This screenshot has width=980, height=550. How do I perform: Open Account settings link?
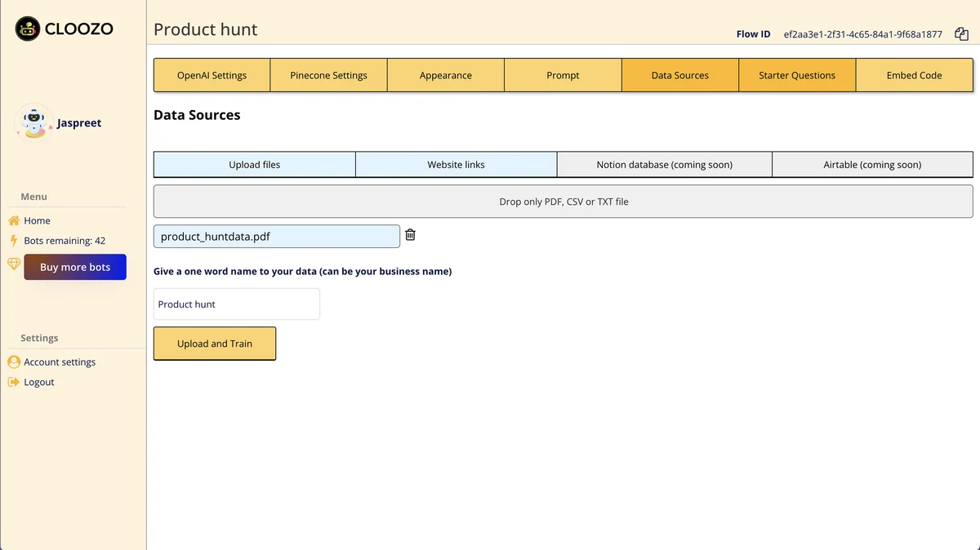pos(60,361)
